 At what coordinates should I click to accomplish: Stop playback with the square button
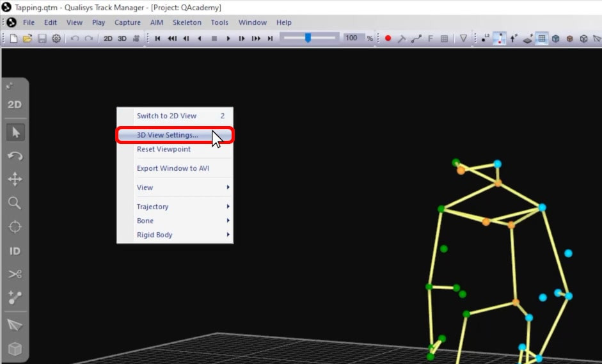click(x=214, y=38)
